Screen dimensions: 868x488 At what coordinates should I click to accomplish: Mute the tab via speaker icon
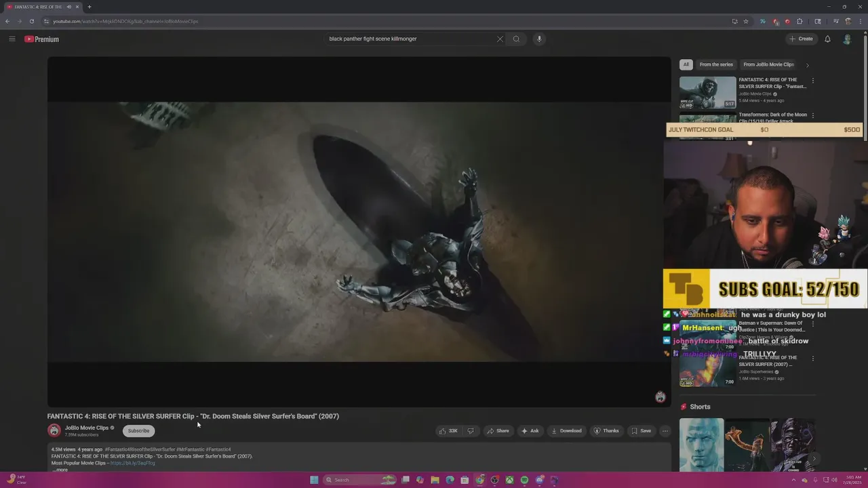point(68,7)
